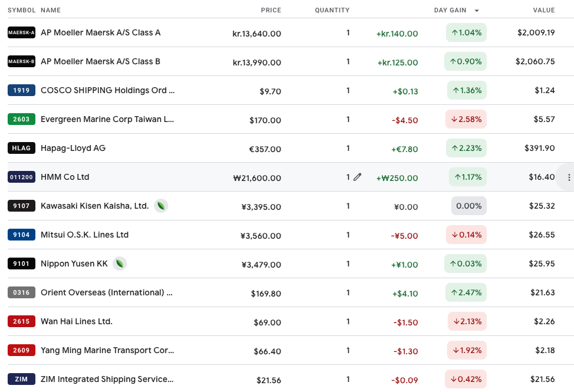Open COSCO SHIPPING Holdings stock name

(107, 90)
